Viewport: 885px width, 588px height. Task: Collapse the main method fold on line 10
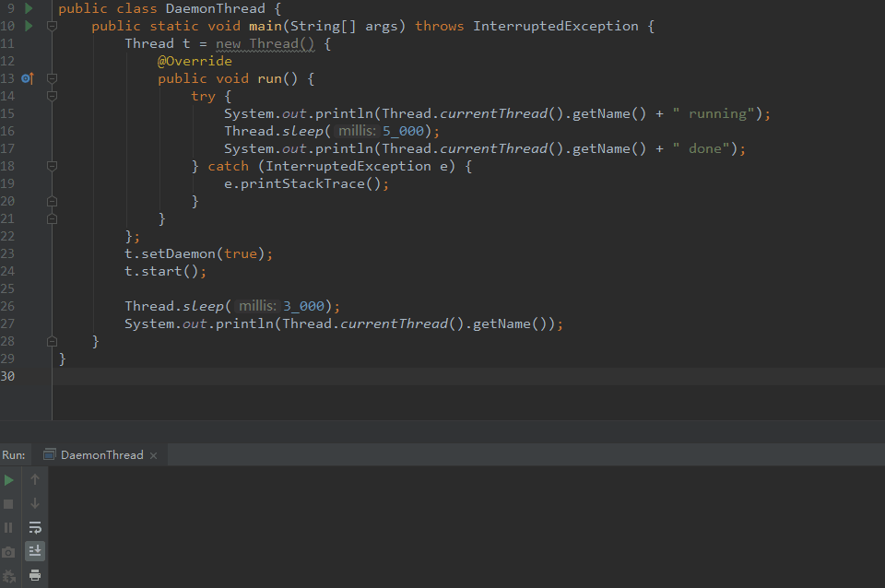point(52,26)
